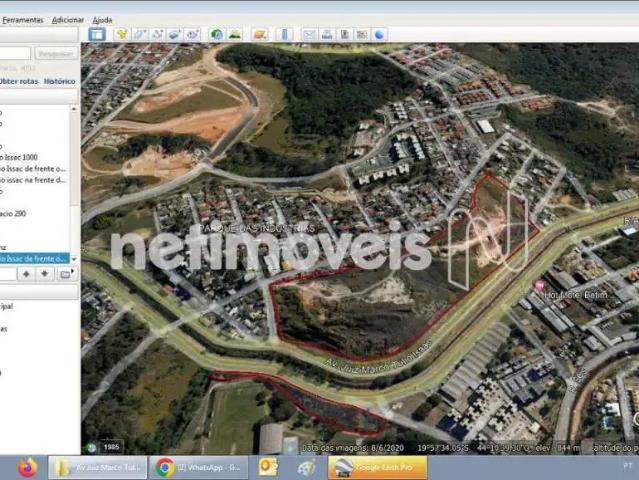The image size is (639, 480).
Task: Click the 'Data das imagens: 8/6/2020' status text
Action: (x=353, y=448)
